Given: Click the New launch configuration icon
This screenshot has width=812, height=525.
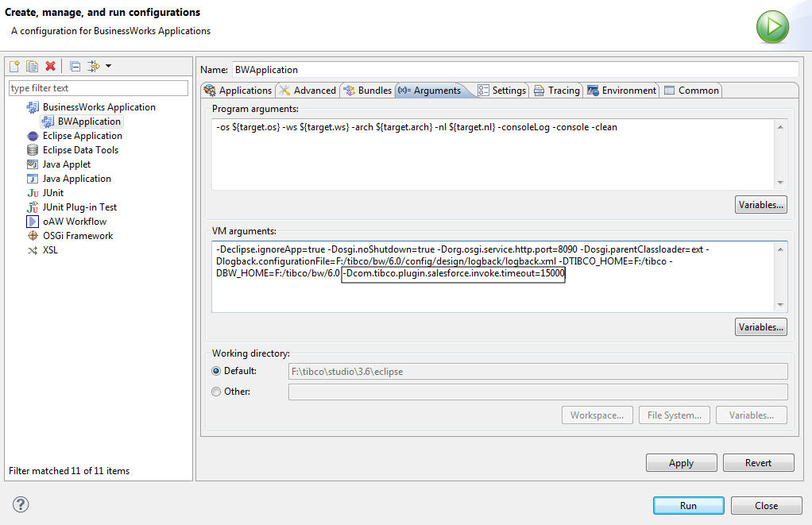Looking at the screenshot, I should (x=14, y=66).
